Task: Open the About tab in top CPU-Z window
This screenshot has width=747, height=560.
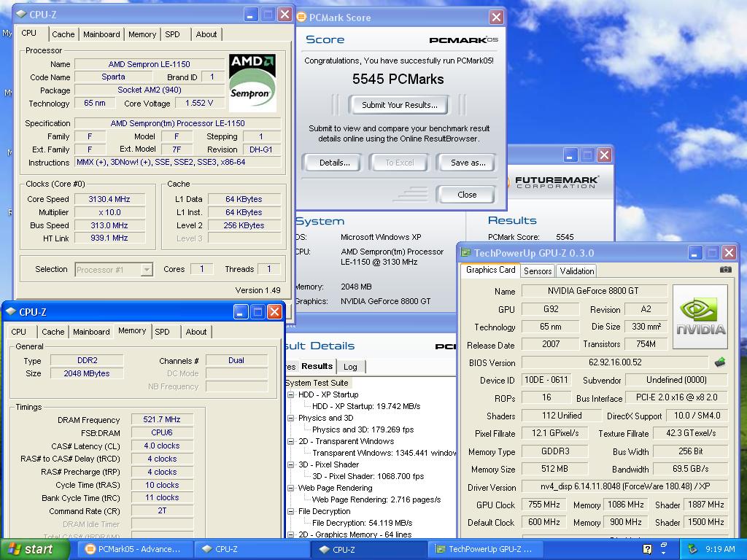Action: tap(206, 34)
